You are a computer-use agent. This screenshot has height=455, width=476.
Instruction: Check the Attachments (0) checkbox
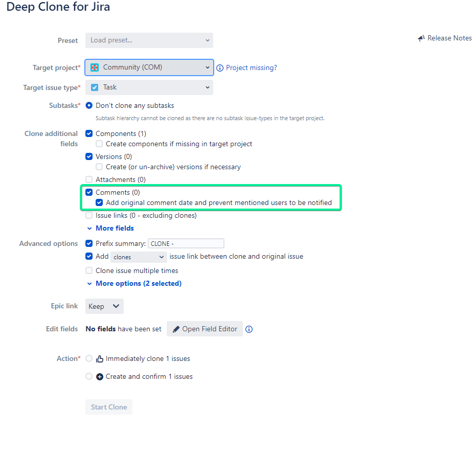(x=89, y=179)
